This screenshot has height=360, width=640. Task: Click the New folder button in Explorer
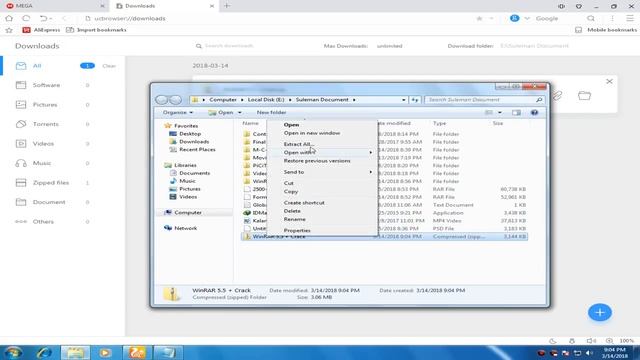click(271, 112)
